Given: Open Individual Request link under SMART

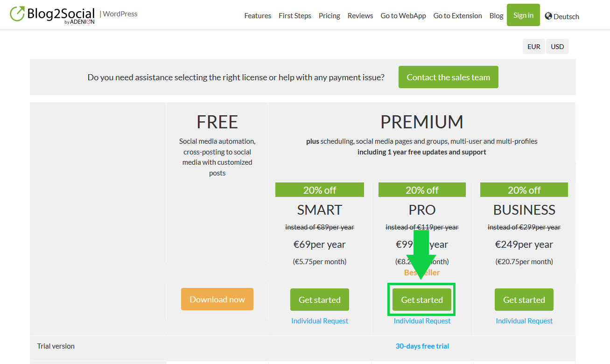Looking at the screenshot, I should point(320,321).
